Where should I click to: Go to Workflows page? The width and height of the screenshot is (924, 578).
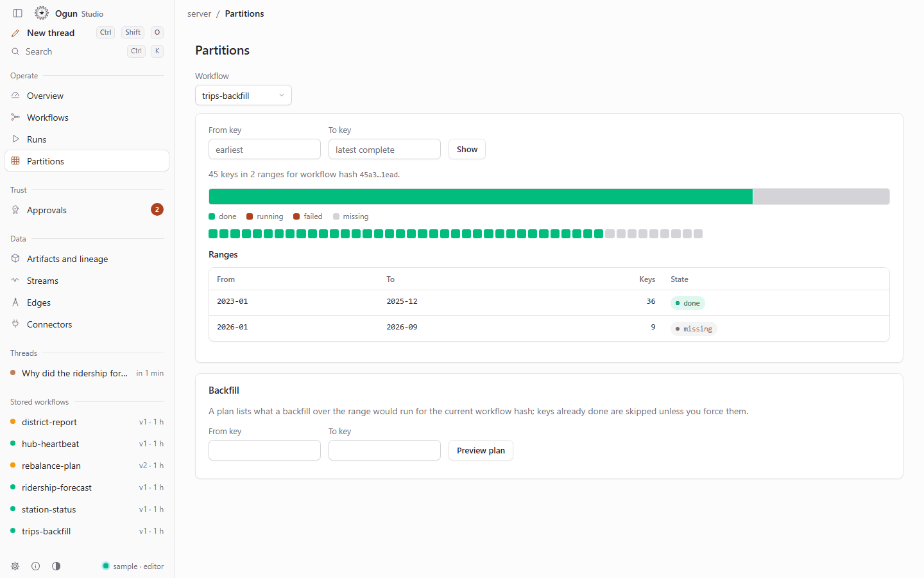[87, 118]
